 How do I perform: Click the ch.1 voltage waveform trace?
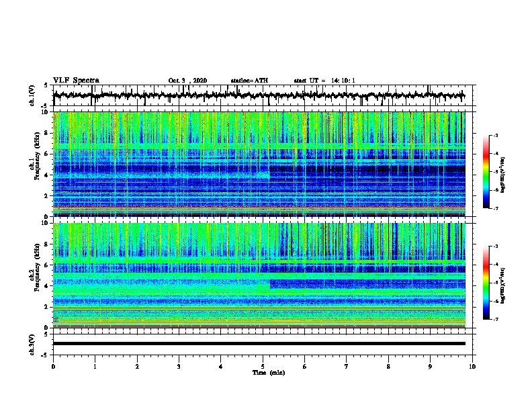[259, 95]
